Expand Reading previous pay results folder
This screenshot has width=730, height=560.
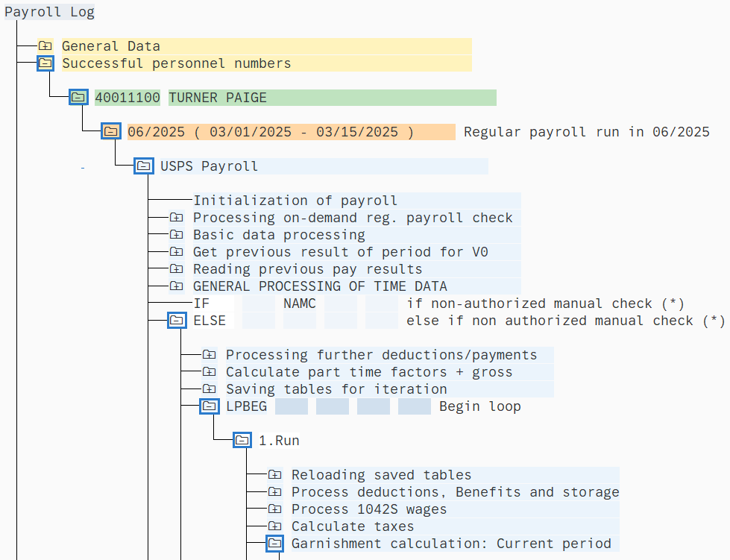(177, 269)
